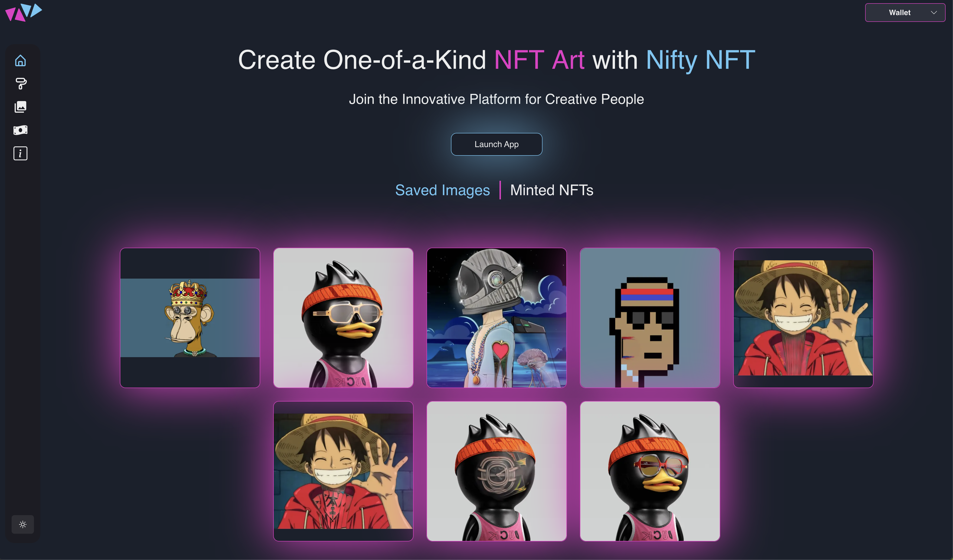Click the Nifty NFT logo

(x=23, y=13)
